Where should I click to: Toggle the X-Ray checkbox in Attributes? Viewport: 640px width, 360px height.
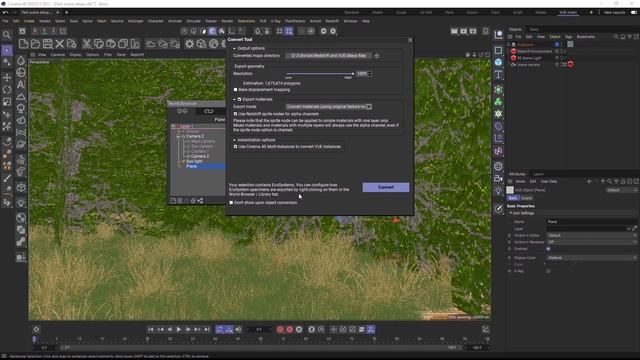pyautogui.click(x=548, y=271)
